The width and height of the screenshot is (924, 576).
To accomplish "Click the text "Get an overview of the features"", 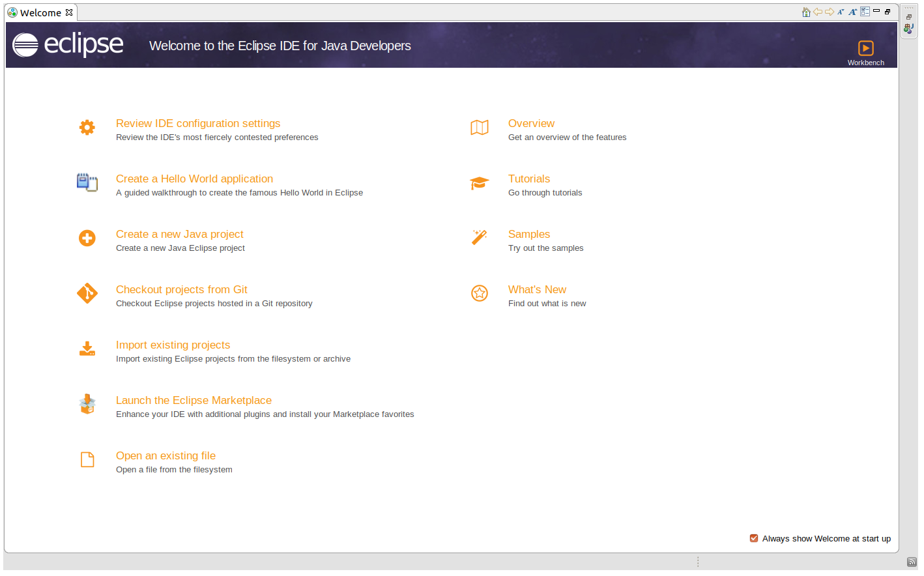I will (567, 137).
